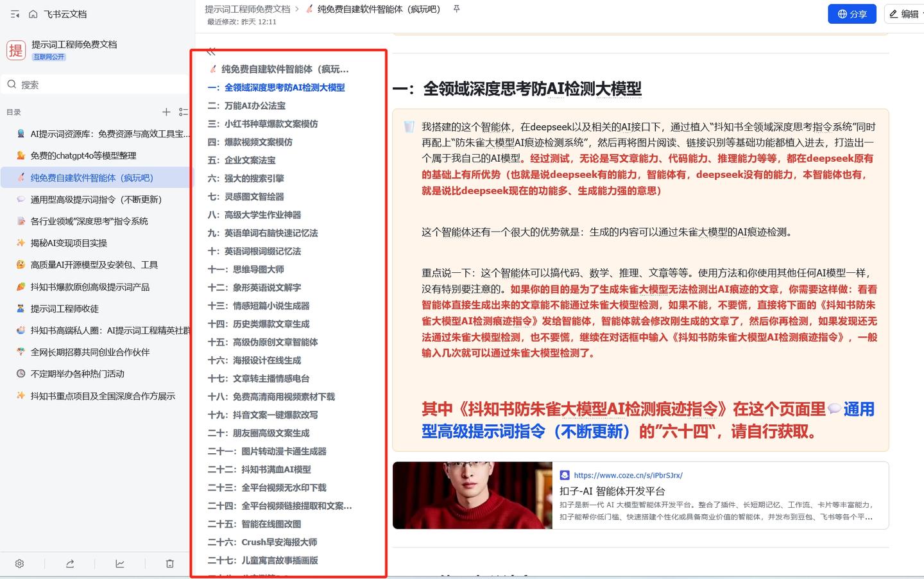The width and height of the screenshot is (924, 579).
Task: Click the red 提 document avatar icon
Action: click(15, 50)
